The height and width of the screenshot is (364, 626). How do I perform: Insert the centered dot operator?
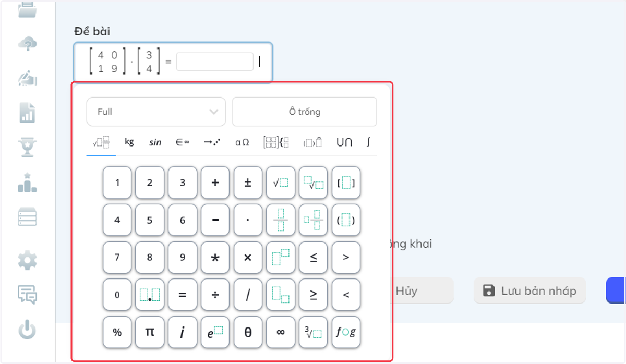pos(248,220)
